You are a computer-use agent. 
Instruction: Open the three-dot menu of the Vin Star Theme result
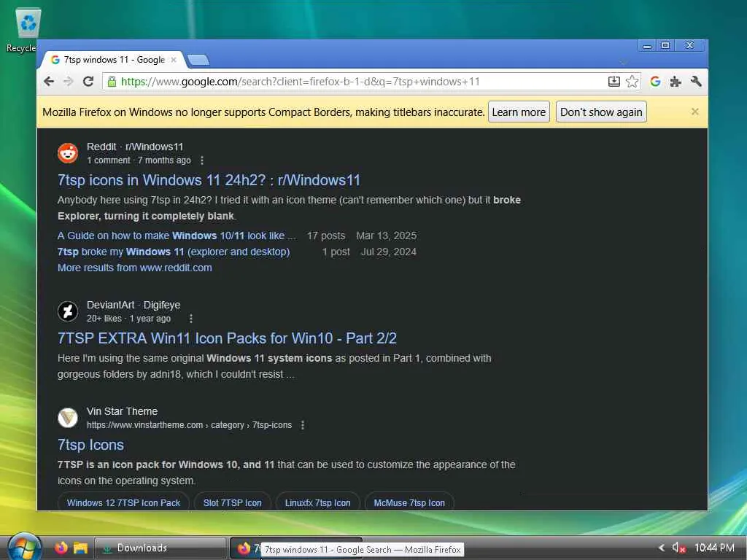pos(303,425)
